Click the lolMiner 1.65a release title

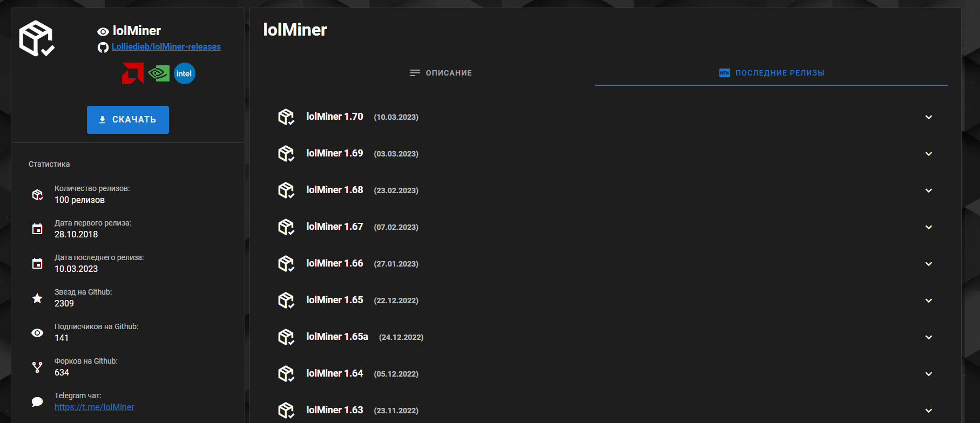[337, 337]
